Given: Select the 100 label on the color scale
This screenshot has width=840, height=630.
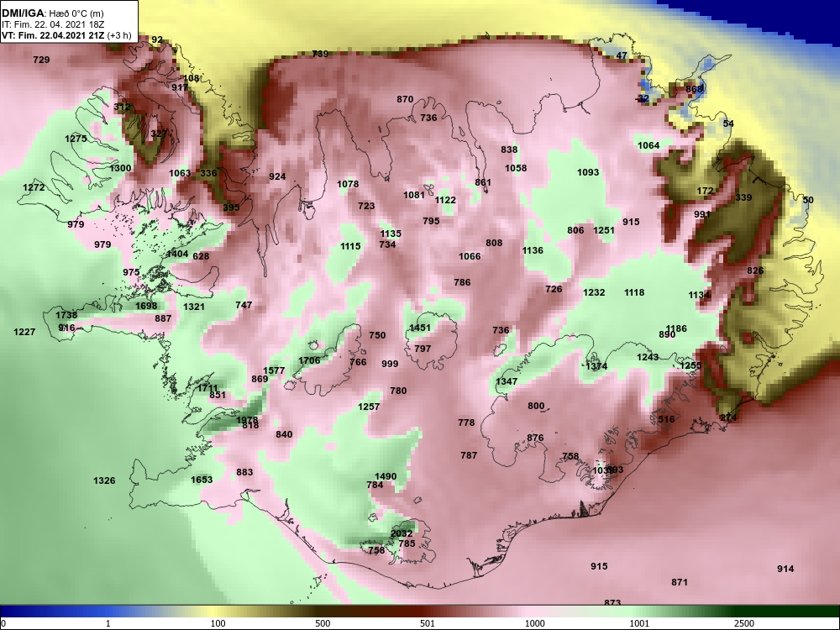Looking at the screenshot, I should pos(218,623).
